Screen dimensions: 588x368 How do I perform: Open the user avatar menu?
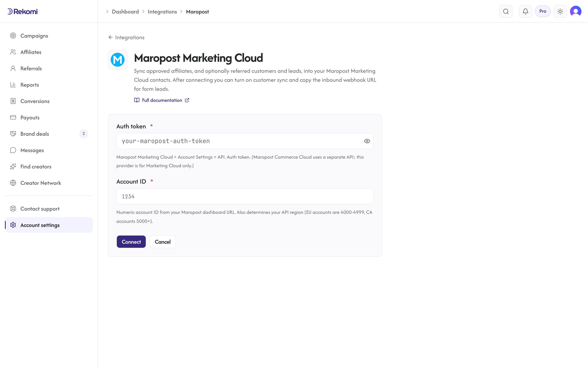click(576, 11)
